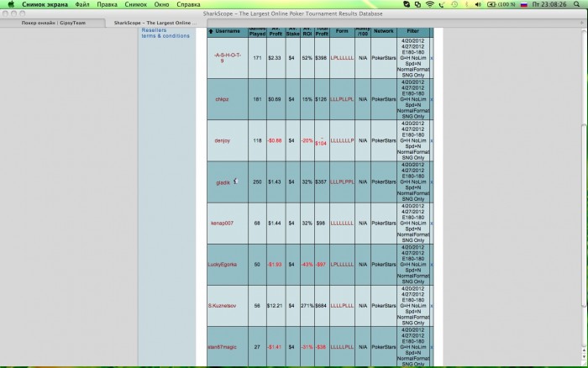
Task: Remove the stan67magic row with x
Action: [x=432, y=347]
